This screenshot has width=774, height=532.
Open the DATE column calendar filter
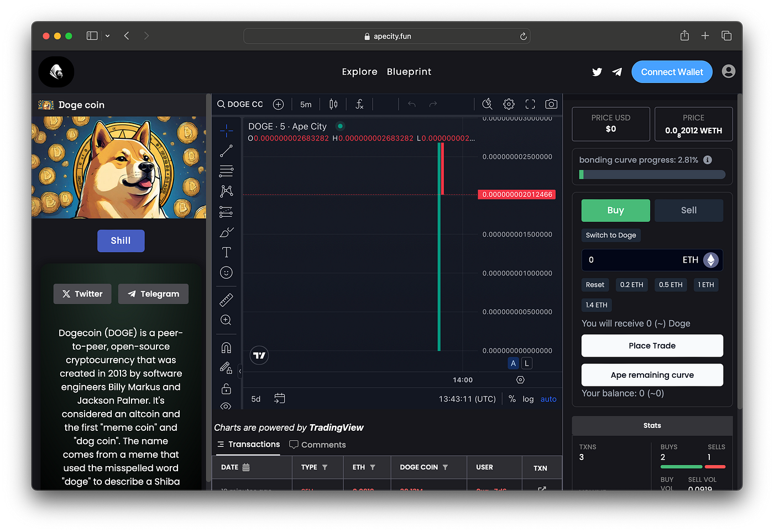point(246,467)
